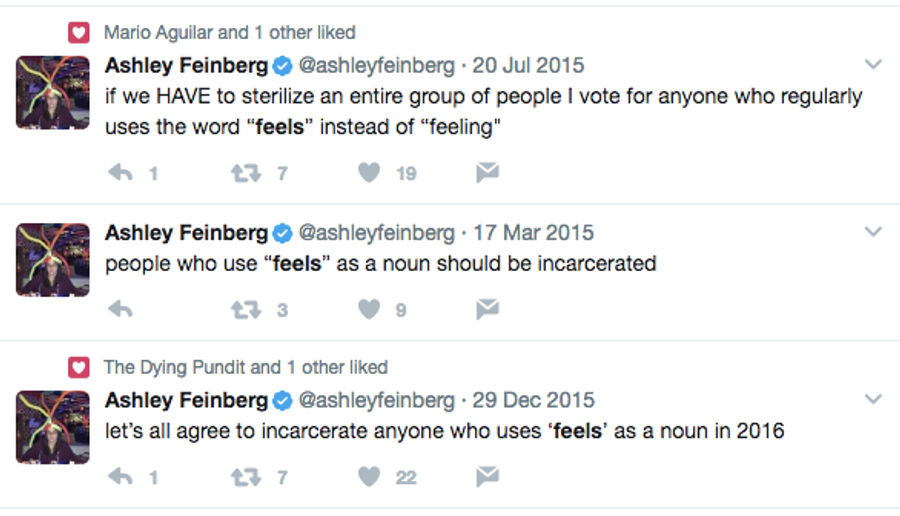
Task: Reply to the 29 Dec 2015 tweet
Action: point(121,476)
